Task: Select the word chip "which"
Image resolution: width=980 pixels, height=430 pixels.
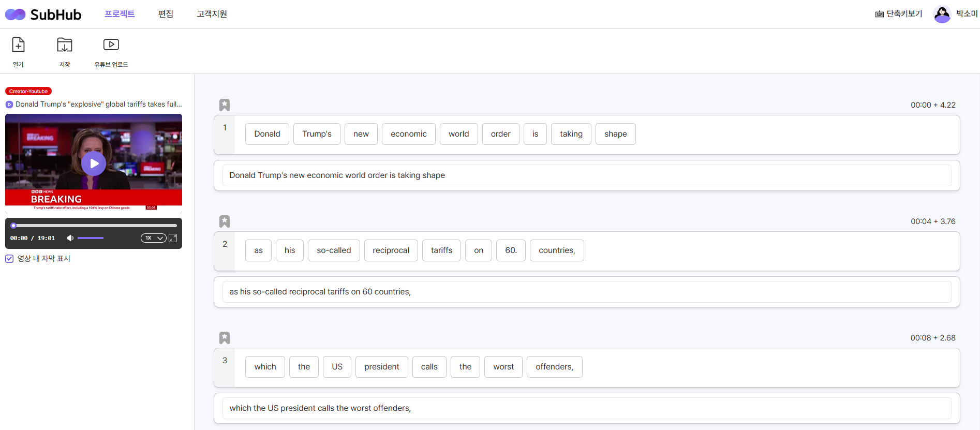Action: tap(265, 367)
